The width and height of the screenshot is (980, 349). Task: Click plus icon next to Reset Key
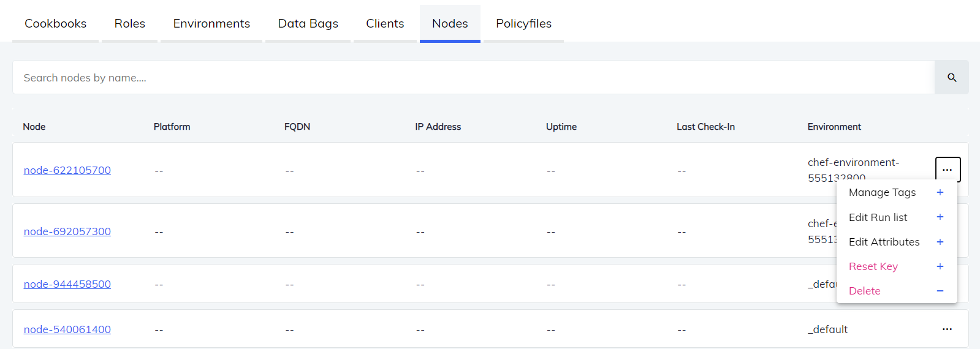coord(940,266)
